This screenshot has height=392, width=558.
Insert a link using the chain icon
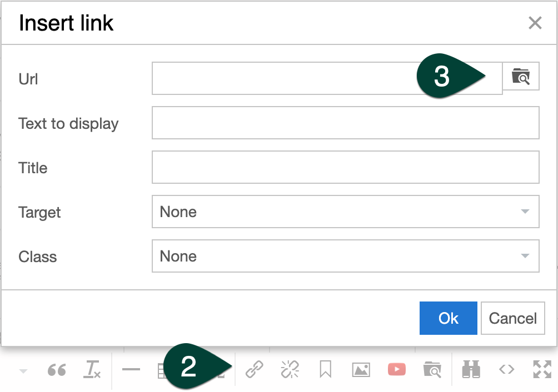[x=254, y=369]
